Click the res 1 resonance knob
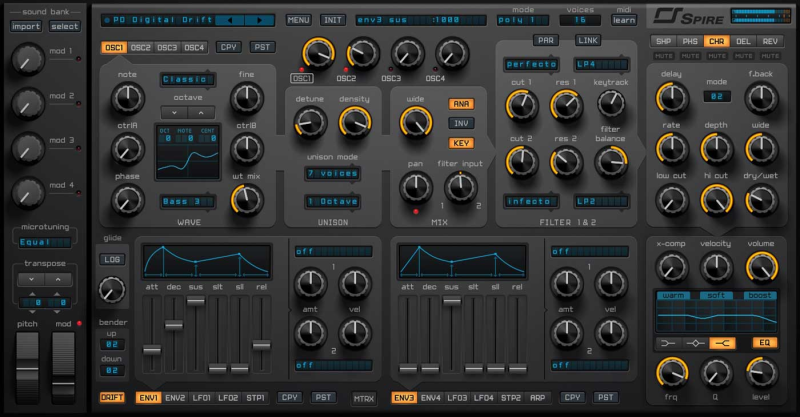Screen dimensions: 800x417 coord(566,106)
